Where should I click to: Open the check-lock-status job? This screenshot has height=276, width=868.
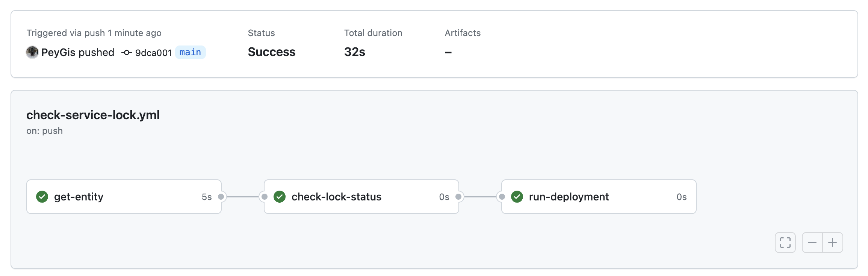click(x=336, y=197)
